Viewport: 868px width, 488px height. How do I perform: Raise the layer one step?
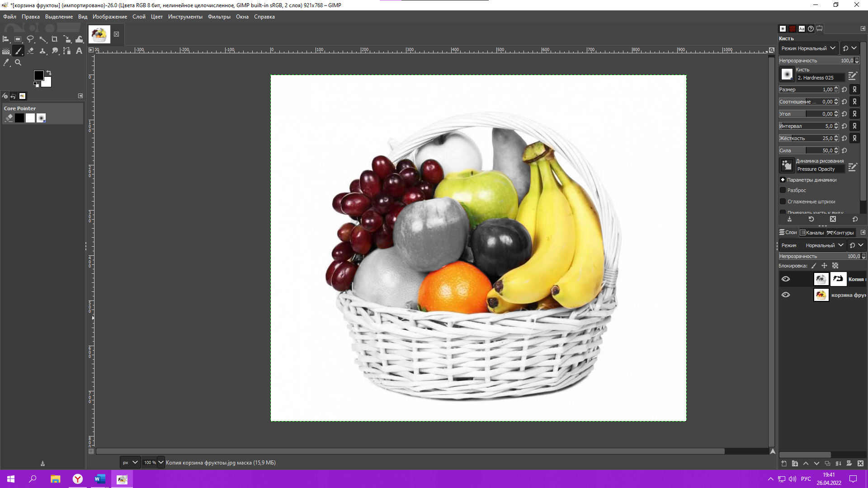[806, 464]
